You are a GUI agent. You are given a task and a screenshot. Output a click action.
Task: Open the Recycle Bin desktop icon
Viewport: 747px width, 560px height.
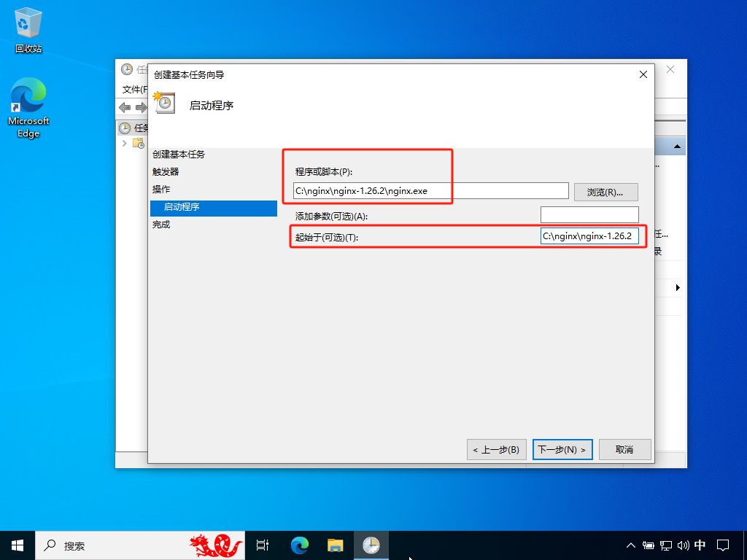pos(28,30)
